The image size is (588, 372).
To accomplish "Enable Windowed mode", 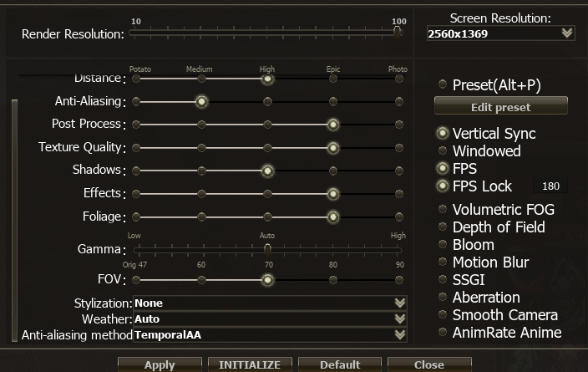I will point(443,151).
